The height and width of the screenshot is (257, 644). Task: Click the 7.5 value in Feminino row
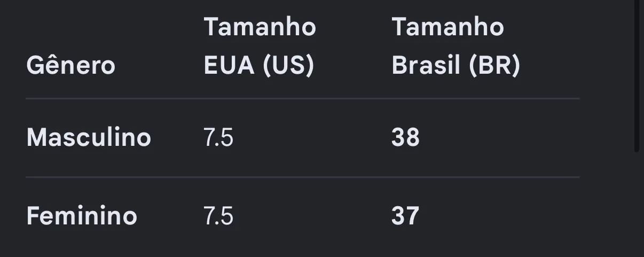(218, 216)
